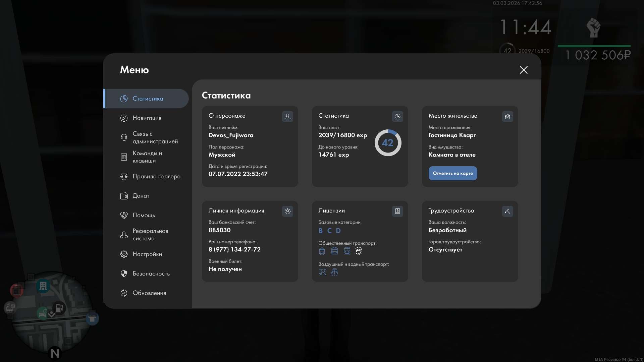Open the Навигация menu section

[x=147, y=118]
